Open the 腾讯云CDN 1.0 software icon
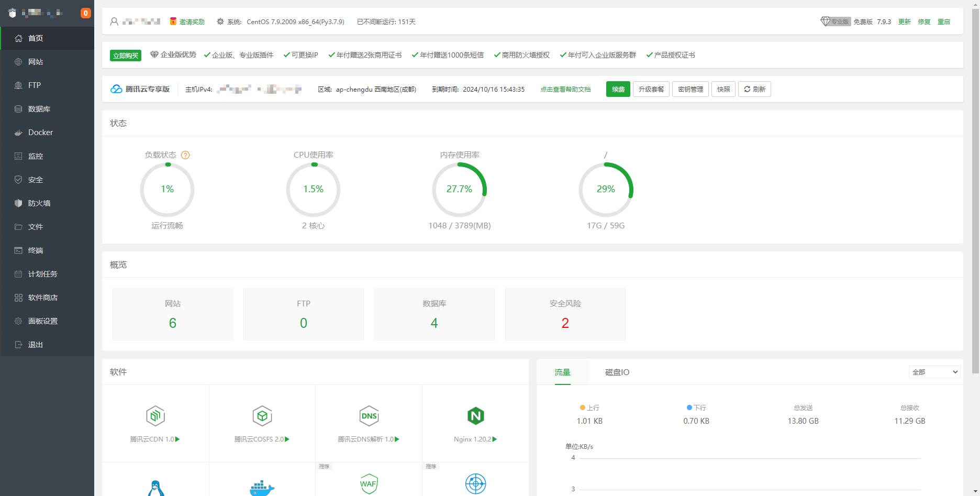Image resolution: width=980 pixels, height=496 pixels. tap(155, 416)
